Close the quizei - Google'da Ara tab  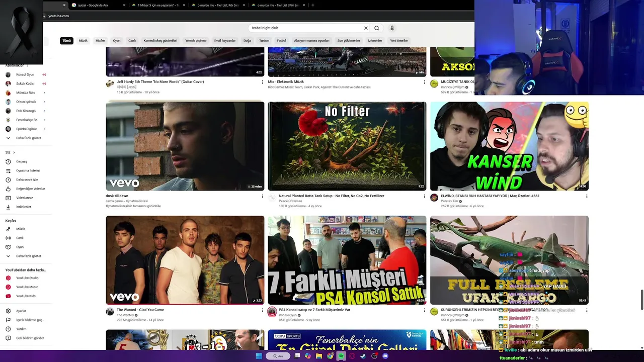124,5
